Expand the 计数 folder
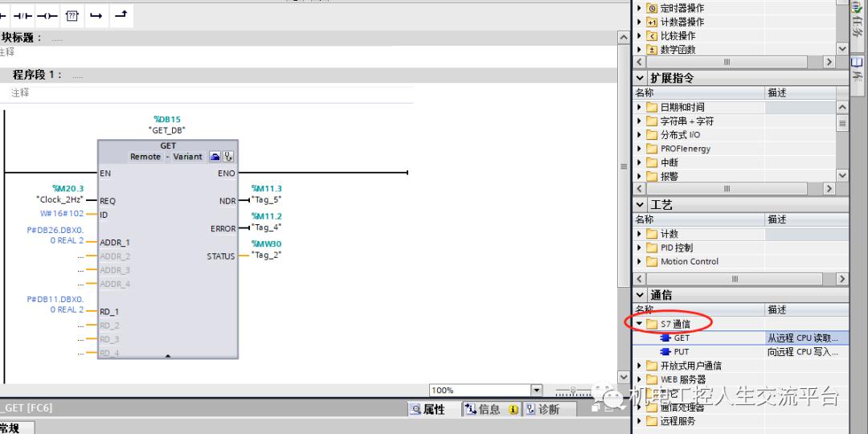Viewport: 868px width, 434px height. pos(640,234)
